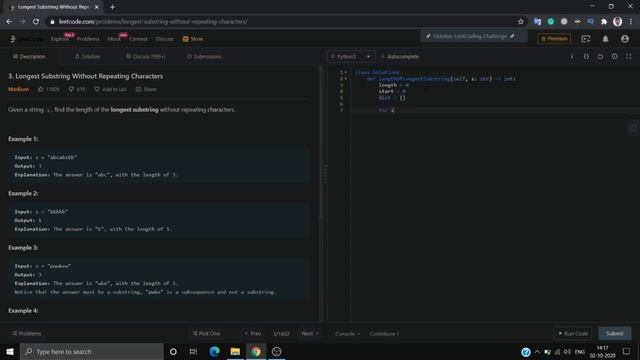
Task: Click the thumbs-down dislike count
Action: (x=77, y=89)
